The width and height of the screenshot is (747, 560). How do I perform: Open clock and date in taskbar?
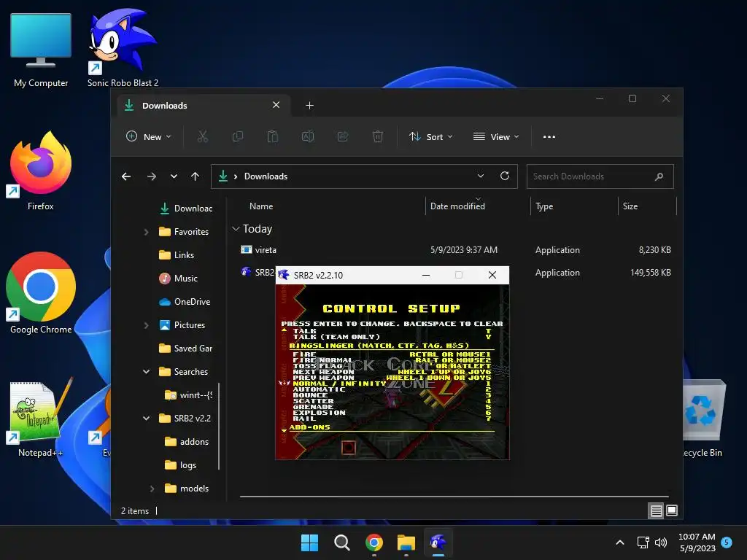(697, 542)
